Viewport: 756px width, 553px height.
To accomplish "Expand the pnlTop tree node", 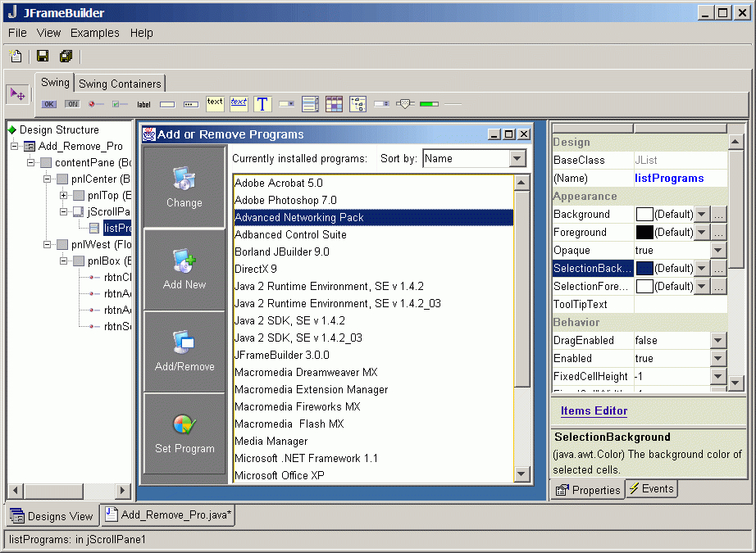I will point(64,196).
